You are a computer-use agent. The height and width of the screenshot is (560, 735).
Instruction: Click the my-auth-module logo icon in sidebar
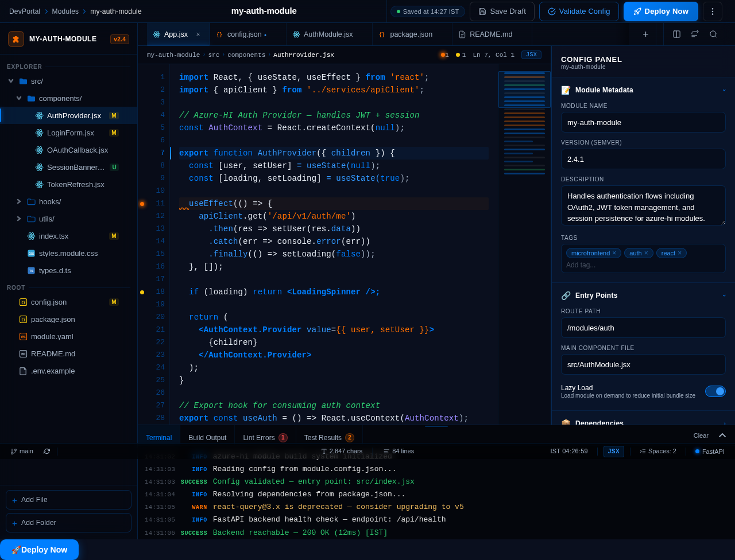click(x=16, y=39)
